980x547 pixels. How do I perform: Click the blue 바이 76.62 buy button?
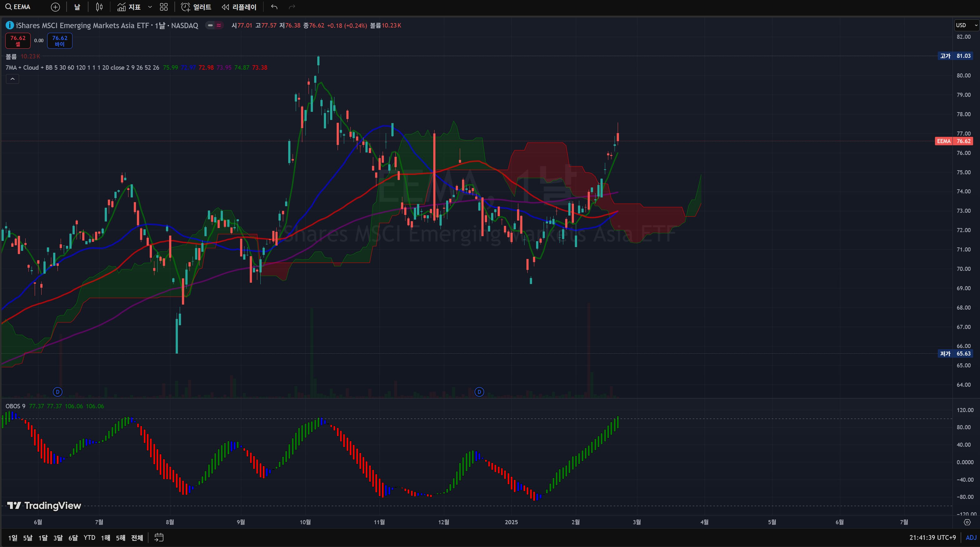pos(60,41)
